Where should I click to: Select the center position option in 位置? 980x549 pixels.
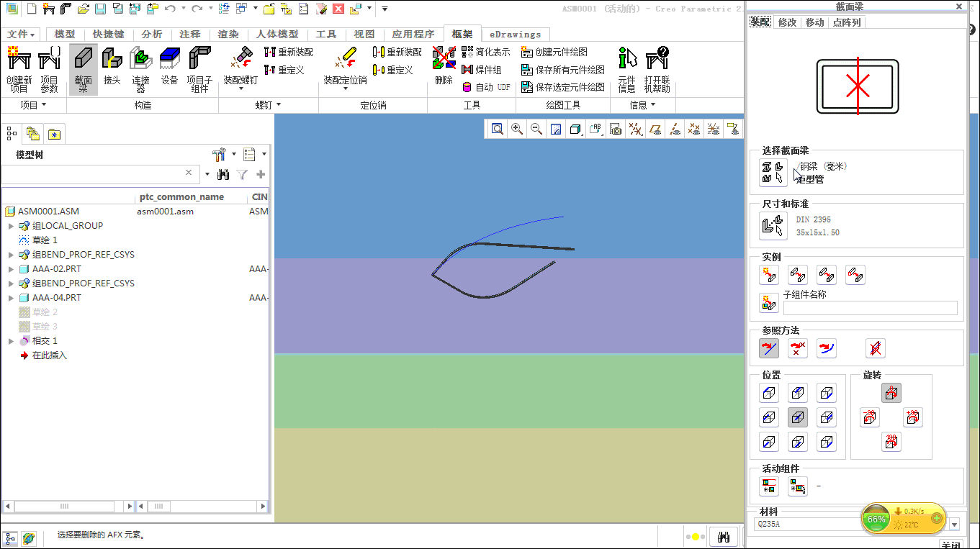click(x=798, y=417)
